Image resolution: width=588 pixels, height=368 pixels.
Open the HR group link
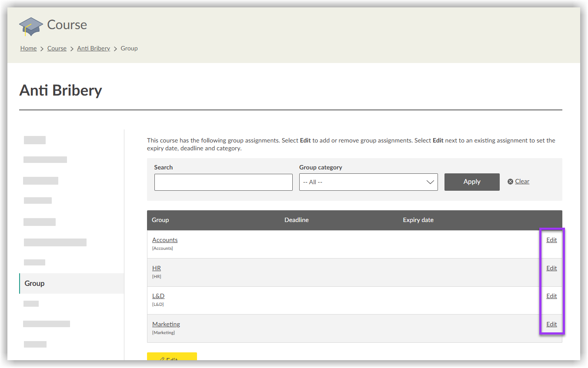point(157,268)
